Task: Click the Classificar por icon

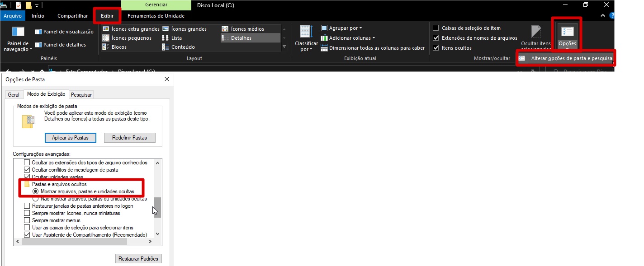Action: pos(306,33)
